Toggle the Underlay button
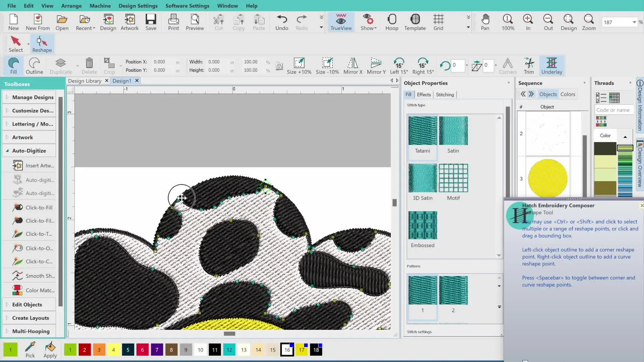Screen dimensions: 644x362 [551, 66]
